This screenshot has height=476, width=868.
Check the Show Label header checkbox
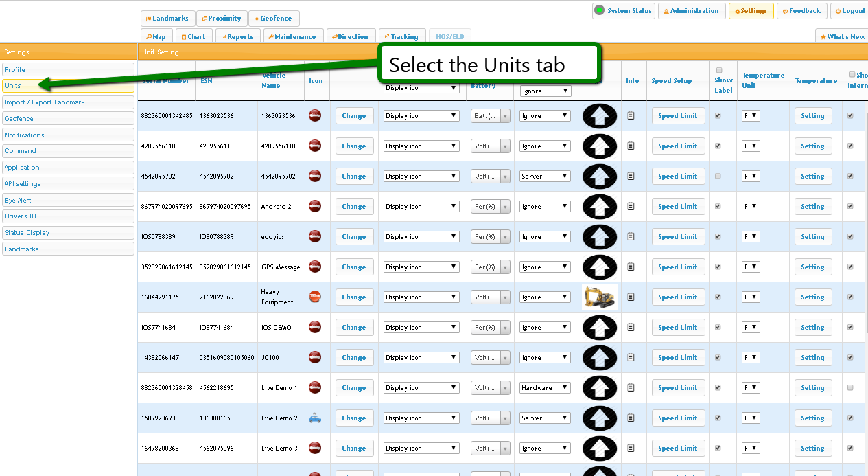(x=719, y=70)
